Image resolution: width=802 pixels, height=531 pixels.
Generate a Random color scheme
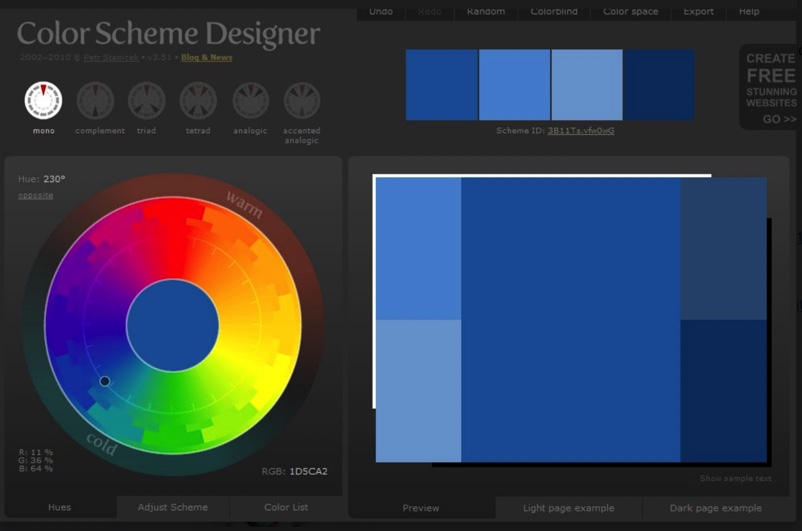[486, 11]
